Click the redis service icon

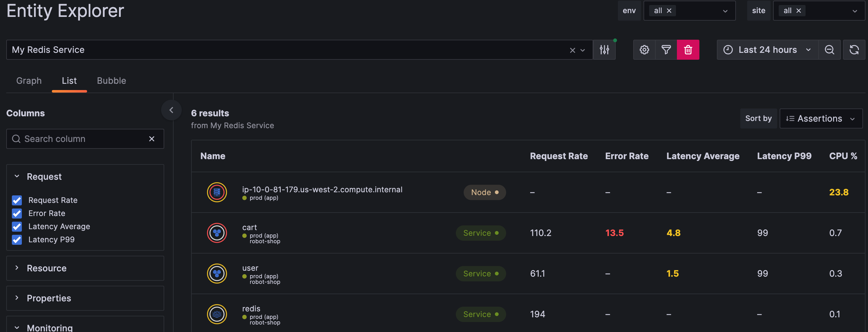(x=217, y=314)
